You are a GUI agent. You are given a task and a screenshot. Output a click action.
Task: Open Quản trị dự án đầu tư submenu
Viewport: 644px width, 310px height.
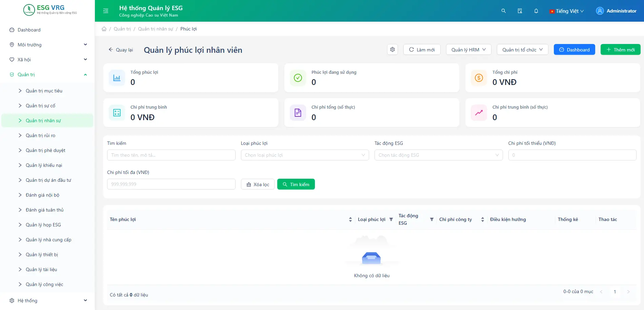pyautogui.click(x=47, y=180)
